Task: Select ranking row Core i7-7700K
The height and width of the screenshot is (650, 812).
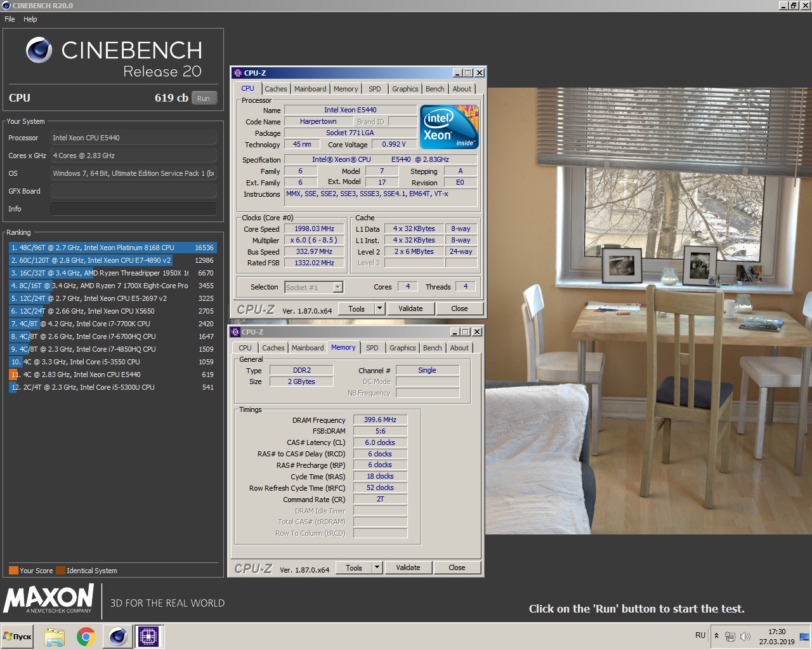Action: click(x=113, y=324)
